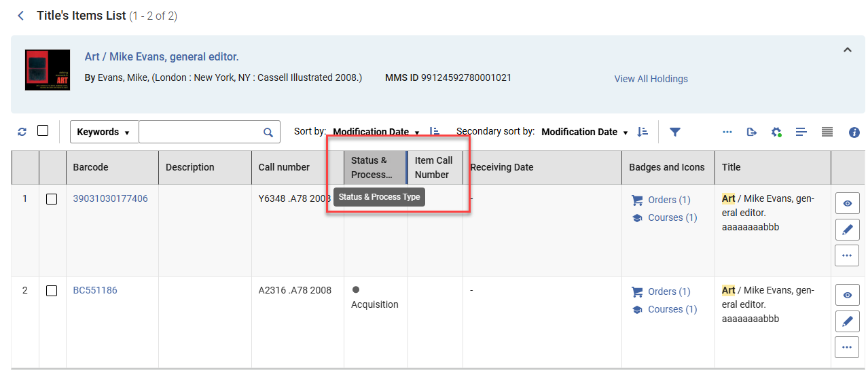Select the Title column header
This screenshot has width=868, height=373.
pos(772,167)
